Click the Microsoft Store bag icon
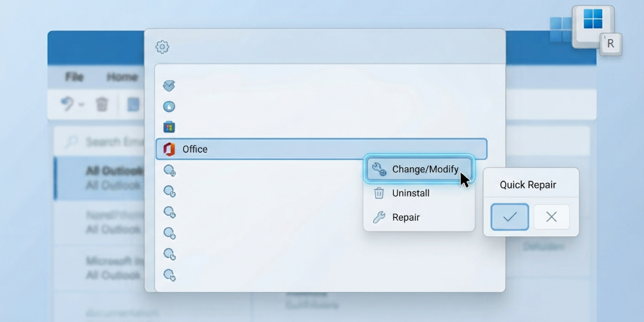 click(169, 127)
